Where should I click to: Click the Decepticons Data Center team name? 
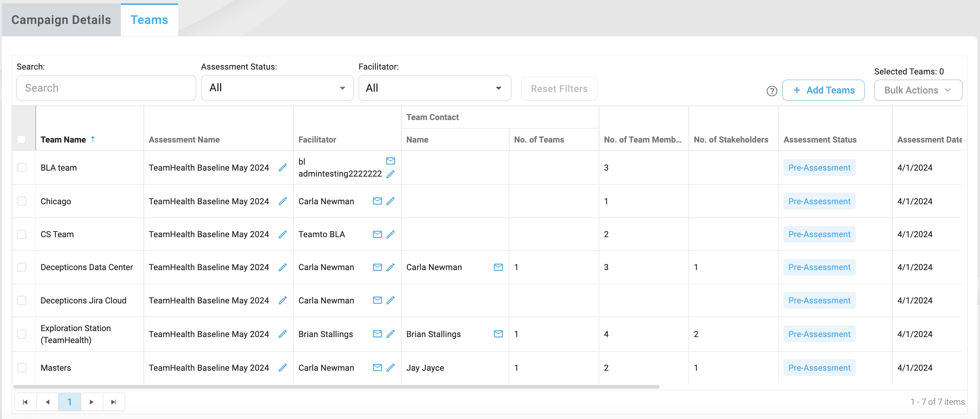click(87, 267)
